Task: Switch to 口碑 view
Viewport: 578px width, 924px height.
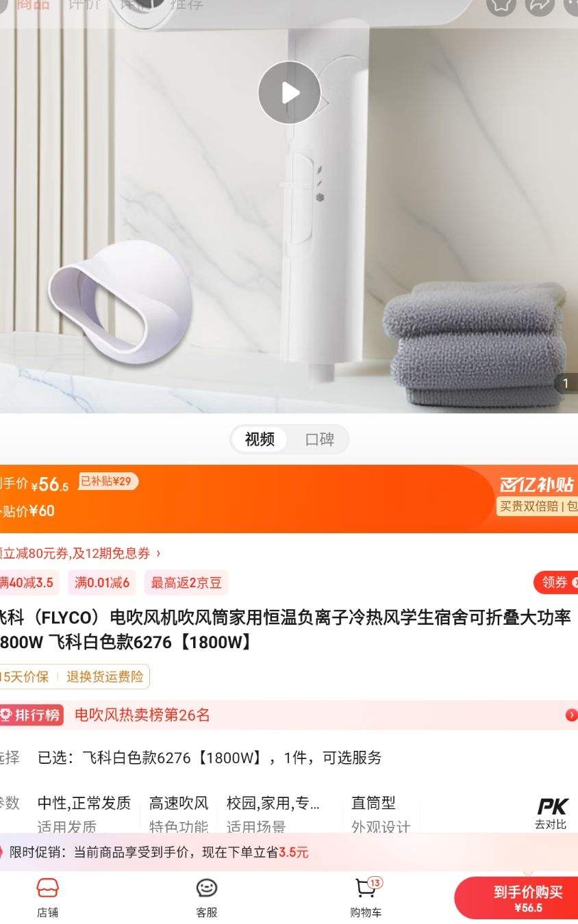Action: pyautogui.click(x=320, y=439)
